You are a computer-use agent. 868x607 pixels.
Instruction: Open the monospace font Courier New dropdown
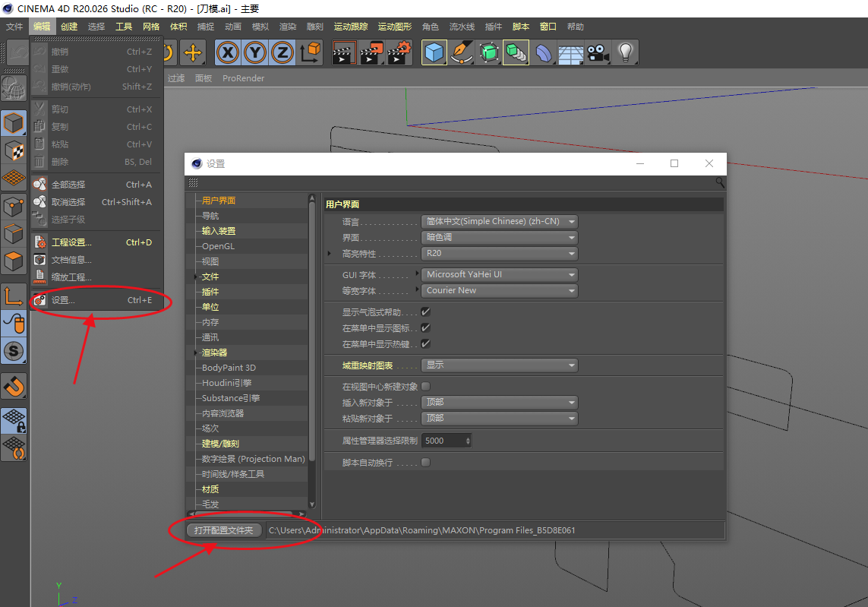pos(500,291)
